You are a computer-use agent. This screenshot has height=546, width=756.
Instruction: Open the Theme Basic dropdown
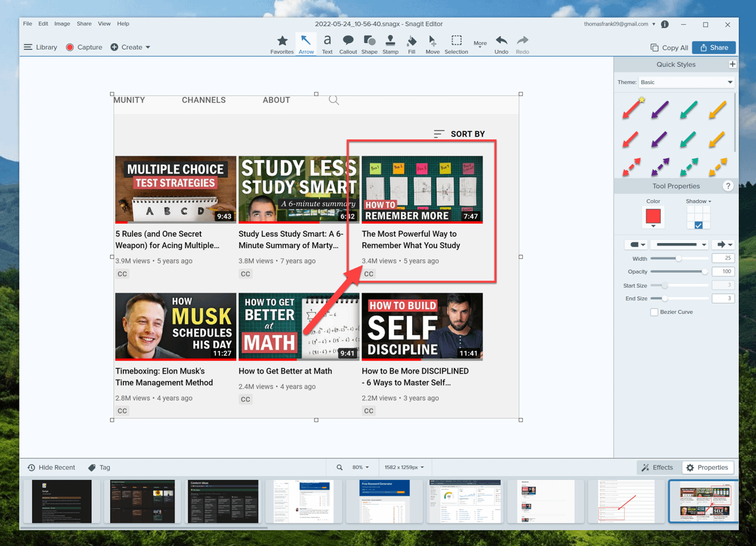click(686, 82)
